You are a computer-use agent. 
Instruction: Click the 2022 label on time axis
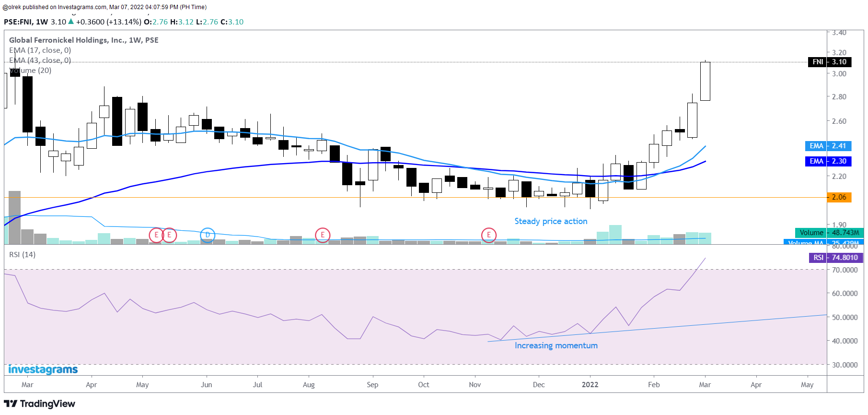590,385
